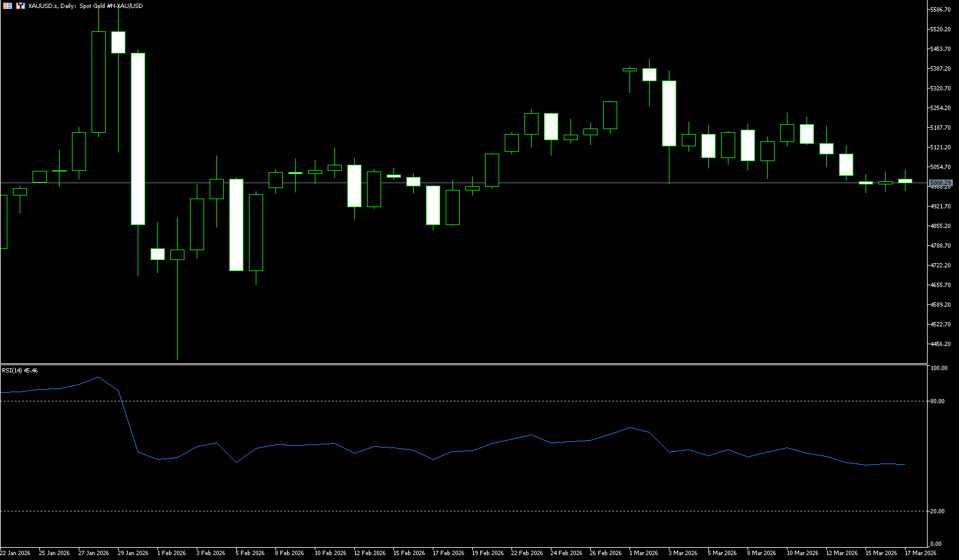Click the current price tag 5000.29
Image resolution: width=959 pixels, height=560 pixels.
click(x=941, y=183)
